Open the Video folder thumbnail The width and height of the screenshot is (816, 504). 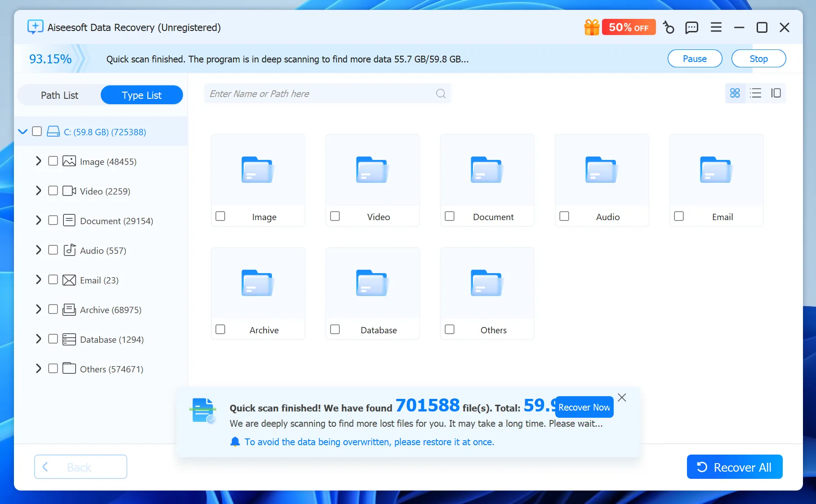point(372,170)
